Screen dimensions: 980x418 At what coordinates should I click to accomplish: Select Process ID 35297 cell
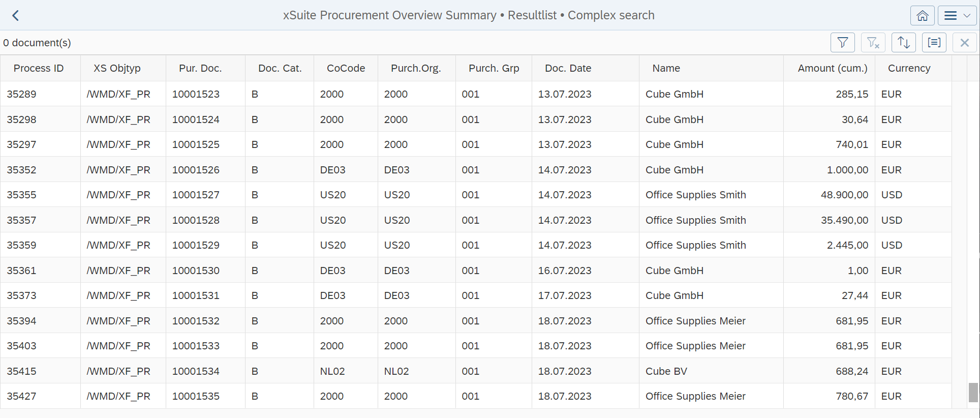pyautogui.click(x=40, y=144)
